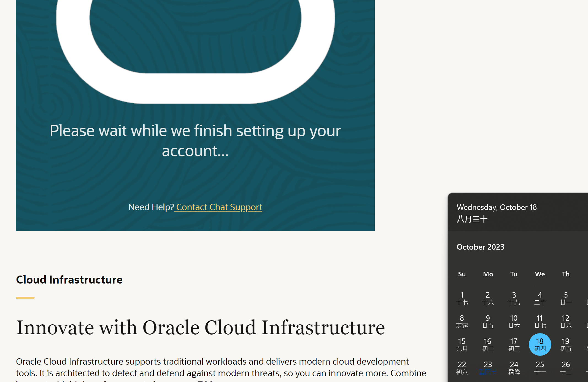Select October 15 calendar date
The width and height of the screenshot is (588, 382).
[x=462, y=344]
